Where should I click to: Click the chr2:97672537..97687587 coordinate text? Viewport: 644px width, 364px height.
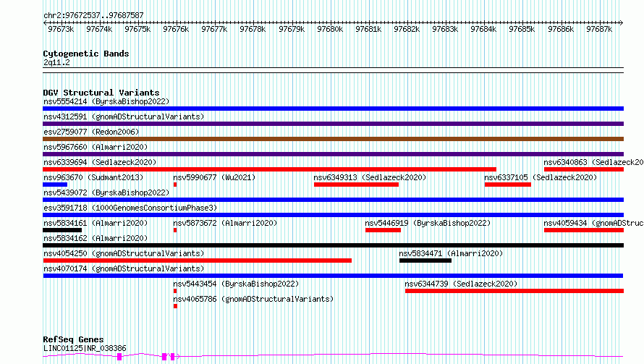point(93,16)
